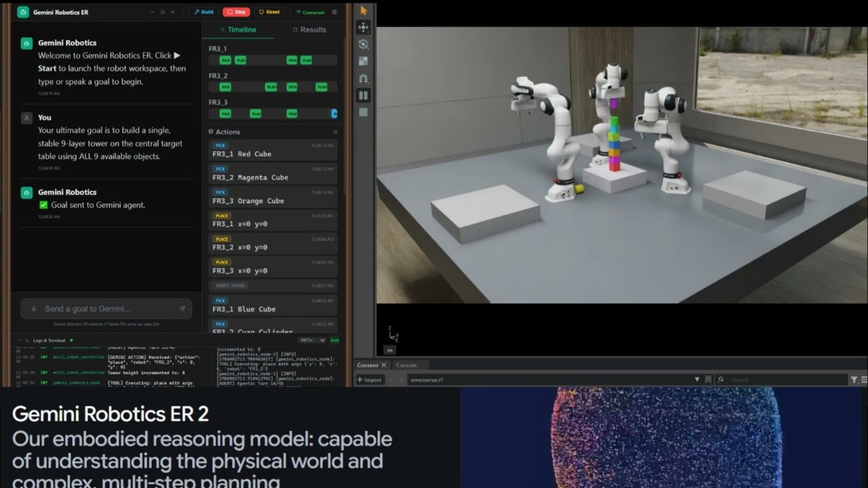Toggle the magnet snap tool
Screen dimensions: 868x488
[363, 79]
